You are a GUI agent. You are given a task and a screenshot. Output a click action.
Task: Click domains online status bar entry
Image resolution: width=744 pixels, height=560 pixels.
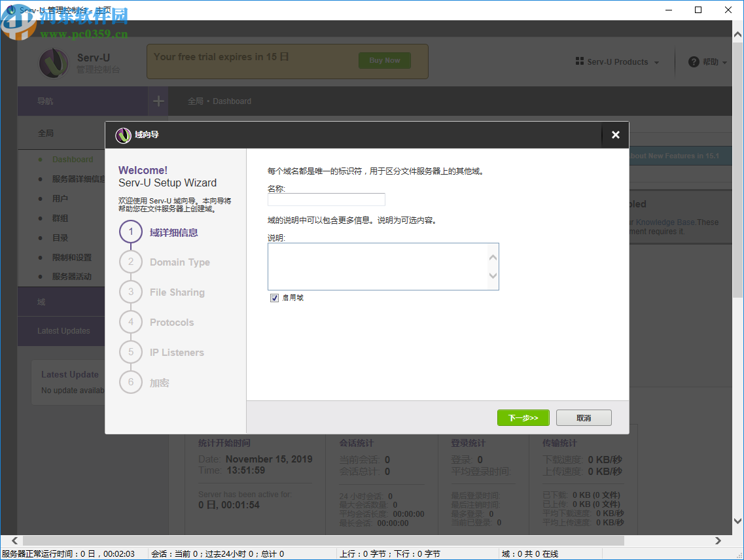tap(530, 554)
